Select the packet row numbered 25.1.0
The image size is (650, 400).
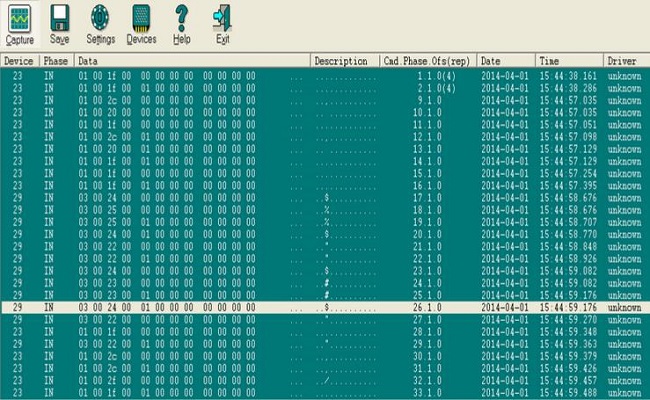tap(325, 295)
